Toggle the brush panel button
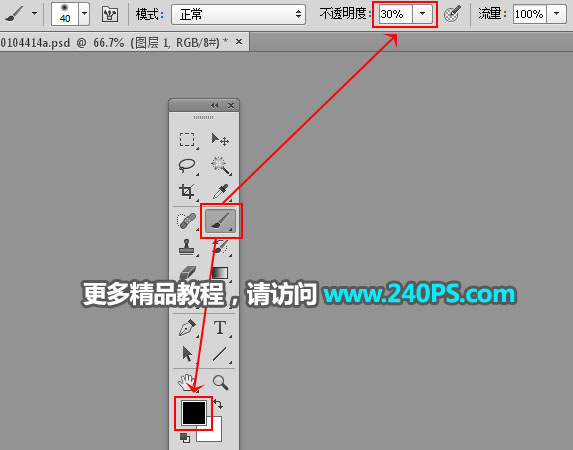Viewport: 573px width, 450px height. point(110,15)
